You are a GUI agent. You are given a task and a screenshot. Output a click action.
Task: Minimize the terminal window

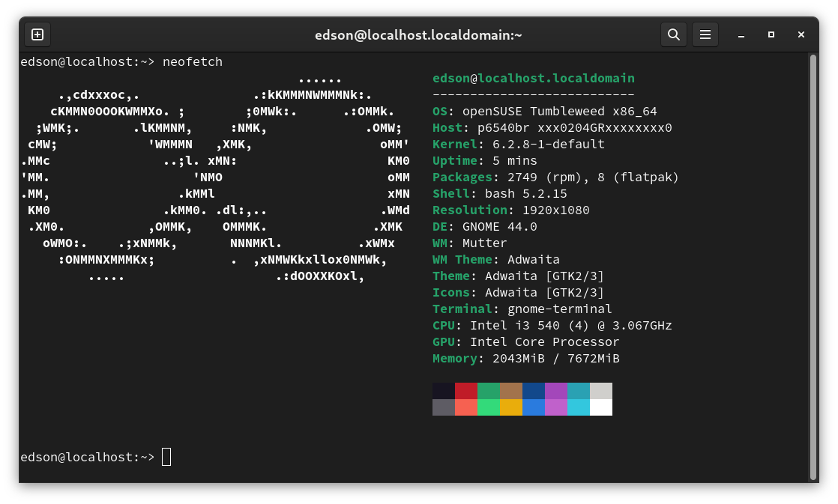tap(741, 35)
